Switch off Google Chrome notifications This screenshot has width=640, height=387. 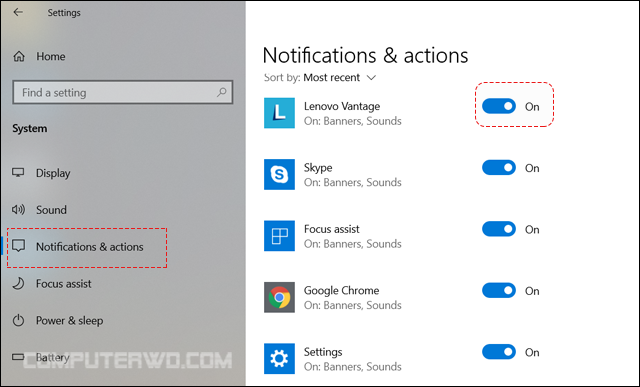tap(499, 290)
